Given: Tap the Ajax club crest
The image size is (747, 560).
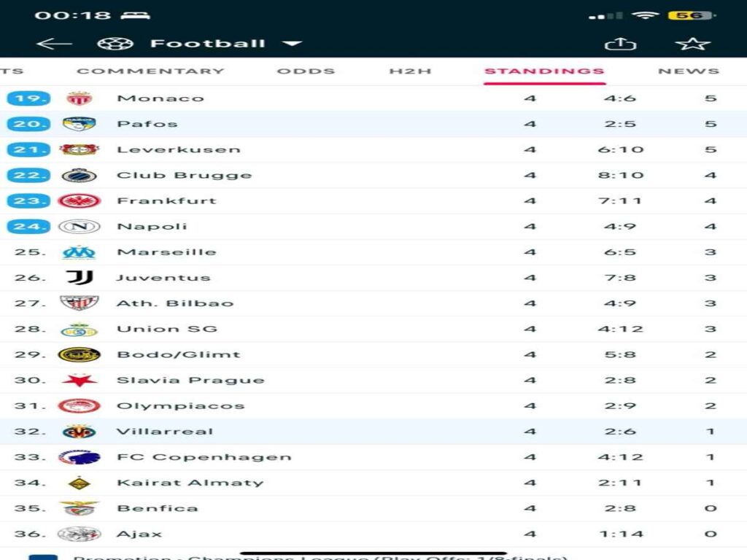Looking at the screenshot, I should pyautogui.click(x=79, y=534).
